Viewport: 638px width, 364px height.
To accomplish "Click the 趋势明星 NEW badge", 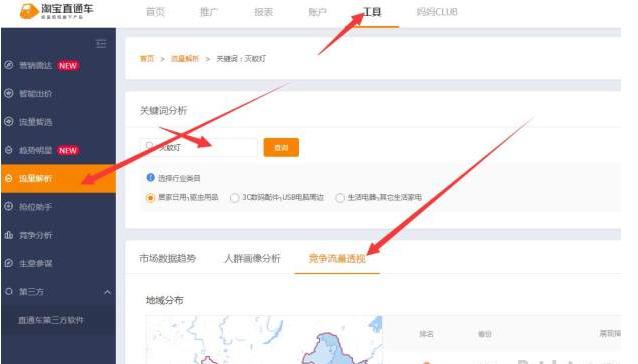I will 68,150.
